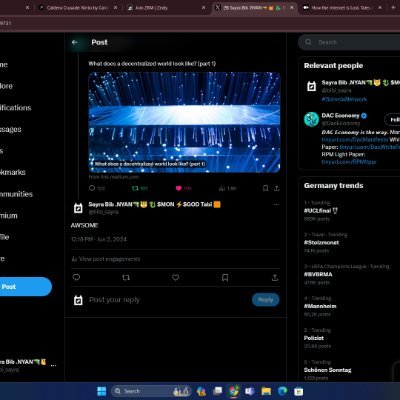Open account menu dots near profile
This screenshot has width=400, height=400.
pos(53,365)
